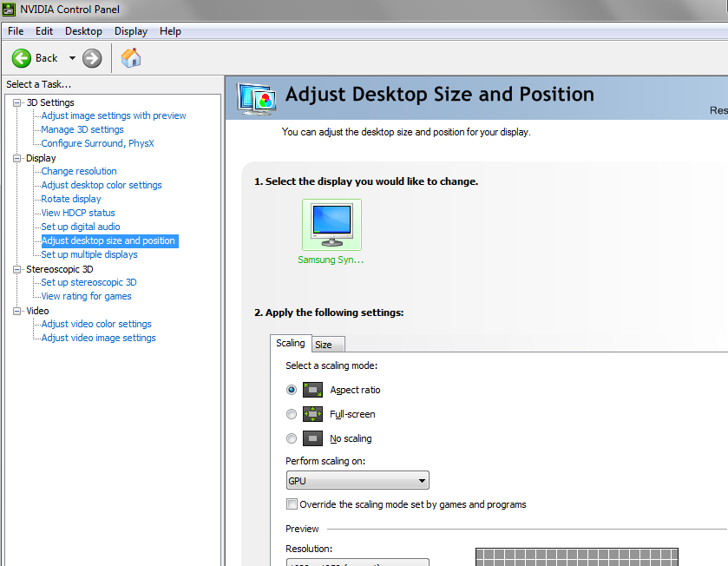Screen dimensions: 728x566
Task: Click the Back button label
Action: click(x=47, y=58)
